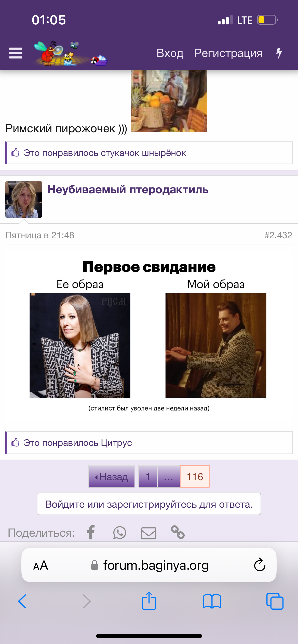
Task: Go back in Safari history
Action: 22,601
